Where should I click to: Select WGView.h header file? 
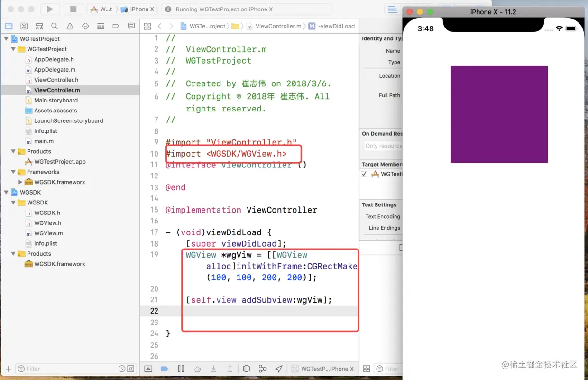coord(47,223)
